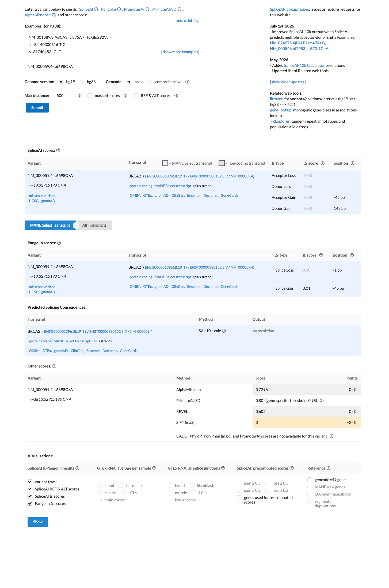Click SpliceAI precomputed scores help icon

coord(292,468)
